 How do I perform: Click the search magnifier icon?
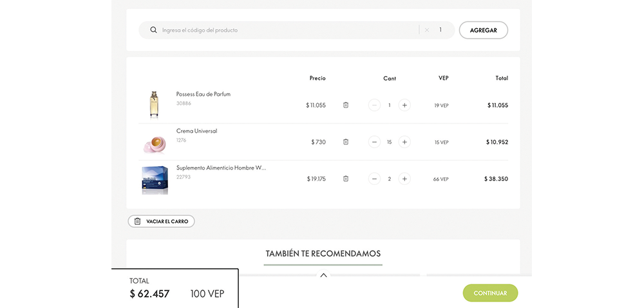pyautogui.click(x=153, y=30)
